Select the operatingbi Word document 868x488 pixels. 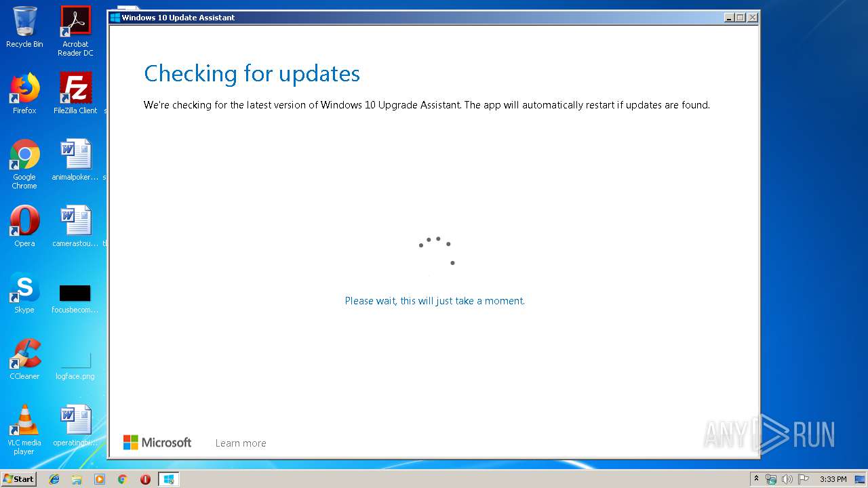coord(75,426)
